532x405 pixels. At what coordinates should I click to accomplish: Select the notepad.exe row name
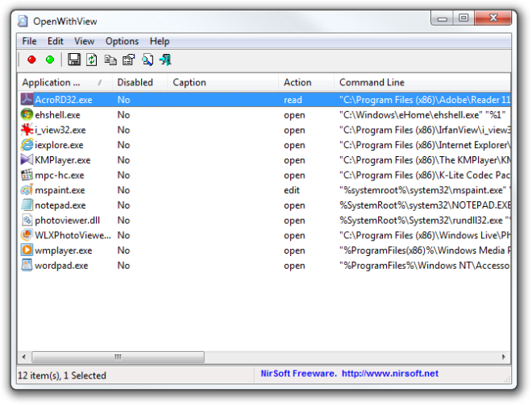(60, 205)
